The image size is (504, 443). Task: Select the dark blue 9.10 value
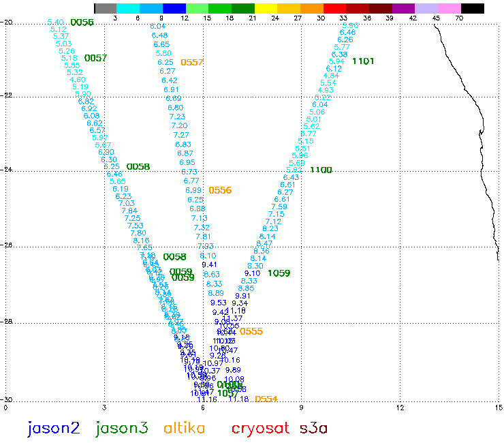252,273
